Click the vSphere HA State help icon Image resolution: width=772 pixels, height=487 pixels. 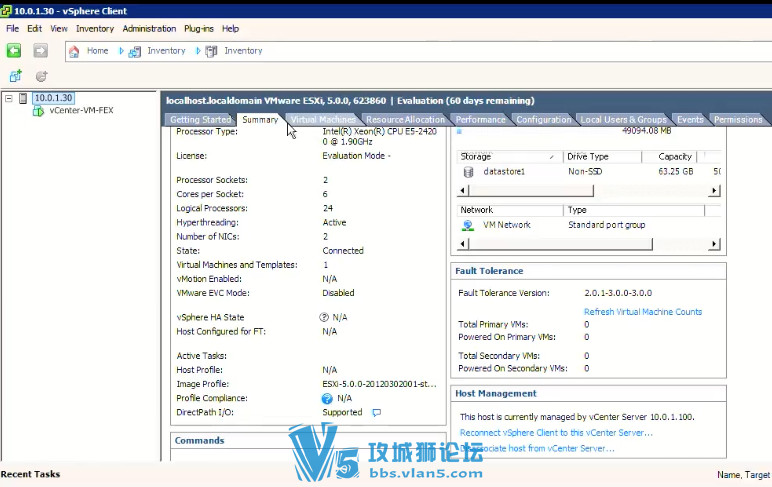[x=324, y=317]
